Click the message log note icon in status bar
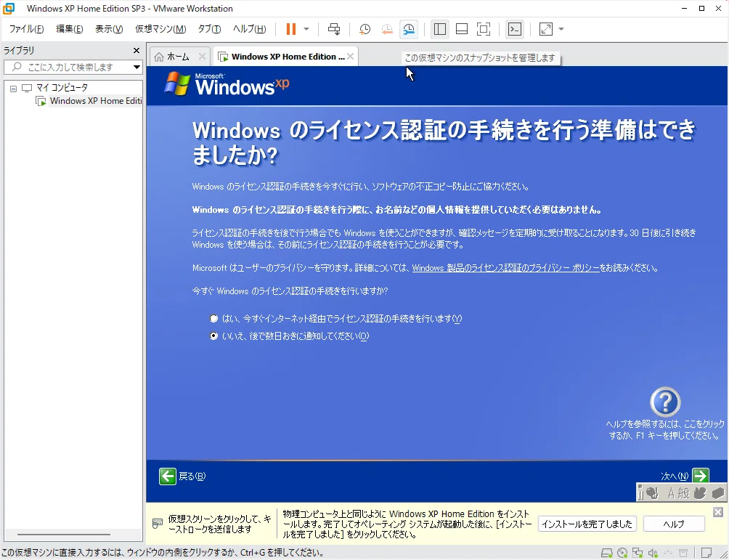 point(706,553)
